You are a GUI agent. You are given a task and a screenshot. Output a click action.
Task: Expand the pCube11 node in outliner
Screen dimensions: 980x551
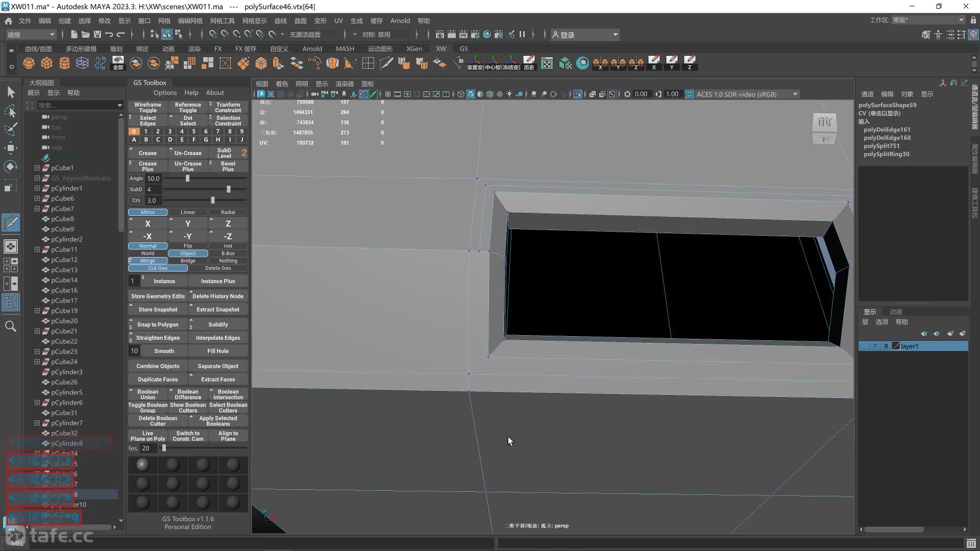[37, 249]
